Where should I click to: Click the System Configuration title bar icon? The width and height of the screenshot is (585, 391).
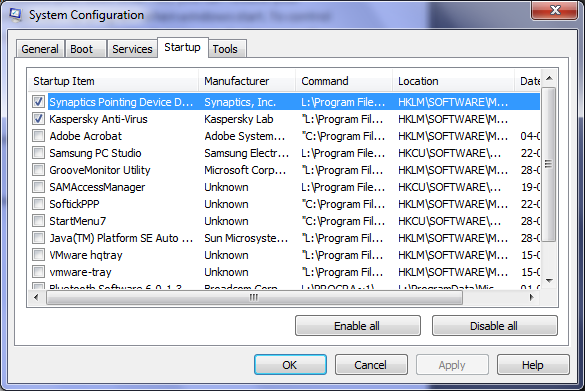(x=15, y=15)
